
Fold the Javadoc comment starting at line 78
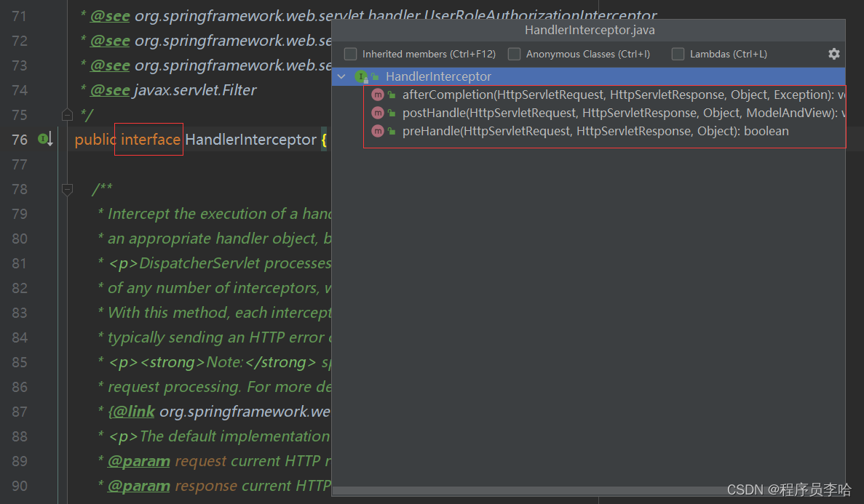coord(67,190)
